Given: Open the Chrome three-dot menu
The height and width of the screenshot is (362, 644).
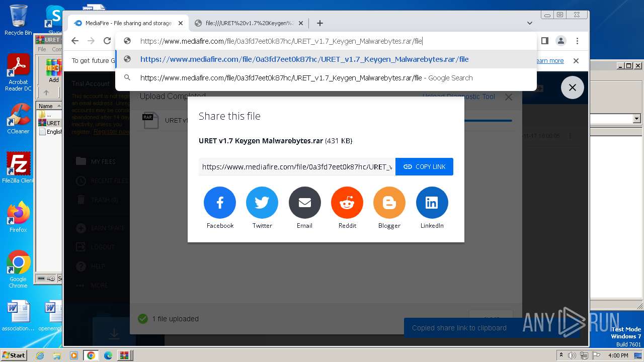Looking at the screenshot, I should click(578, 41).
